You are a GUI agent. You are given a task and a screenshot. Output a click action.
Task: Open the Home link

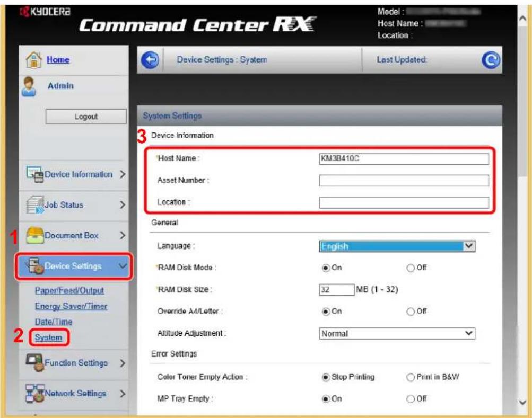click(58, 60)
